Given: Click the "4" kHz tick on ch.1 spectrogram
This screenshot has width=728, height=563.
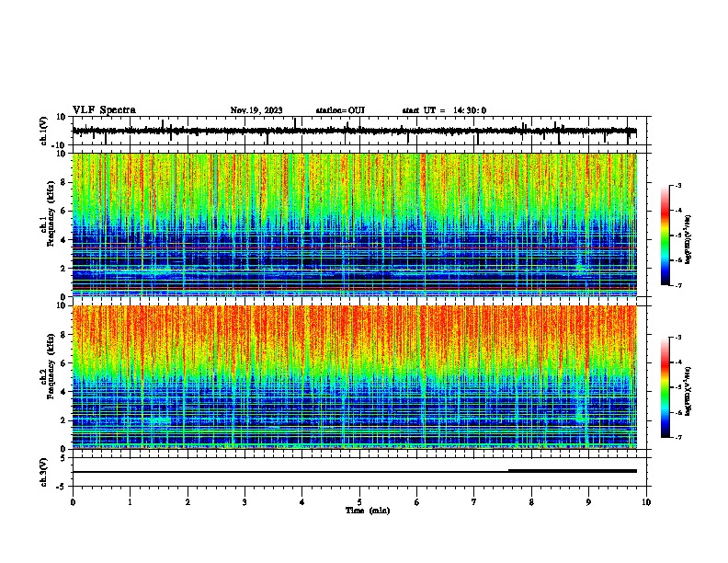Looking at the screenshot, I should coord(63,240).
